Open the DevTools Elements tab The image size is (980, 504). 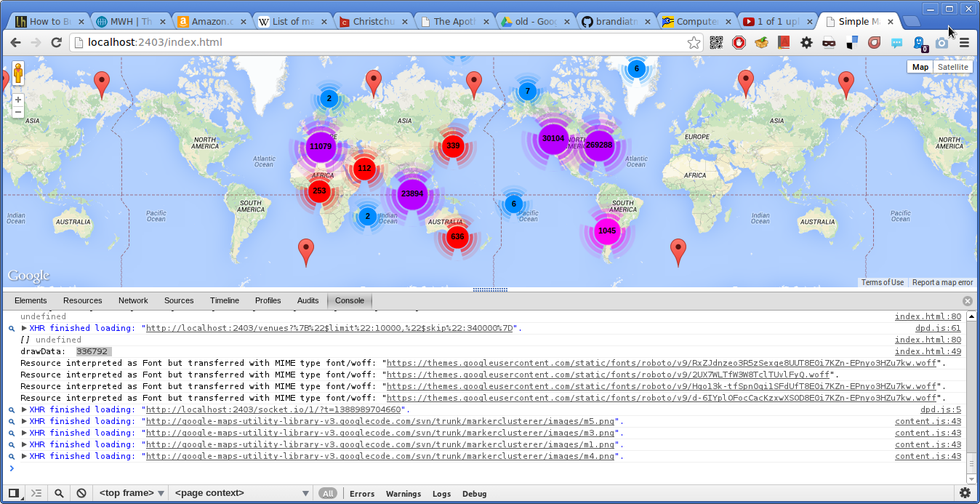[31, 300]
